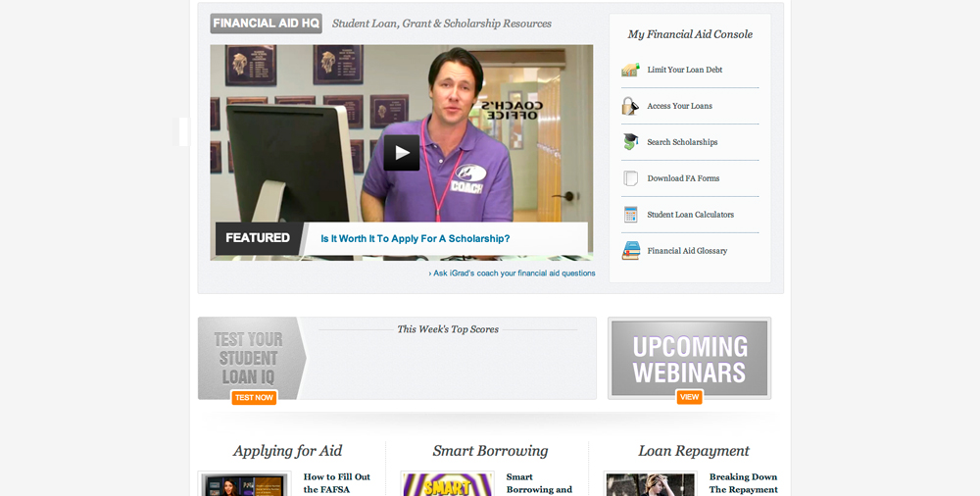Select the Financial Aid HQ label
The width and height of the screenshot is (980, 496).
coord(266,24)
